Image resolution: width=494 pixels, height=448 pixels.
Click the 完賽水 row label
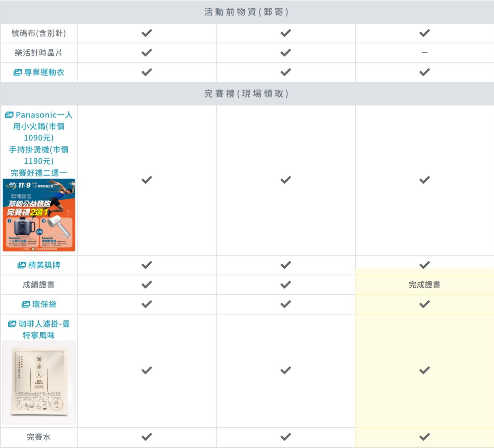pyautogui.click(x=39, y=437)
